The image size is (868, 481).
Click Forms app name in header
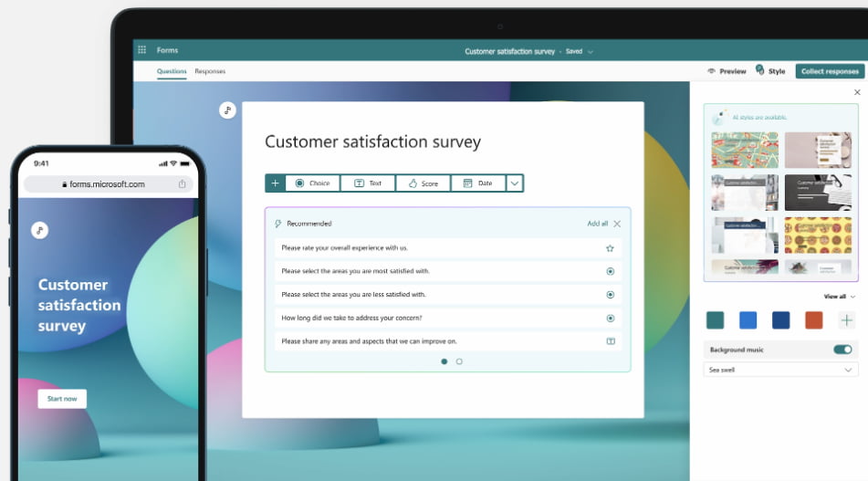click(167, 50)
